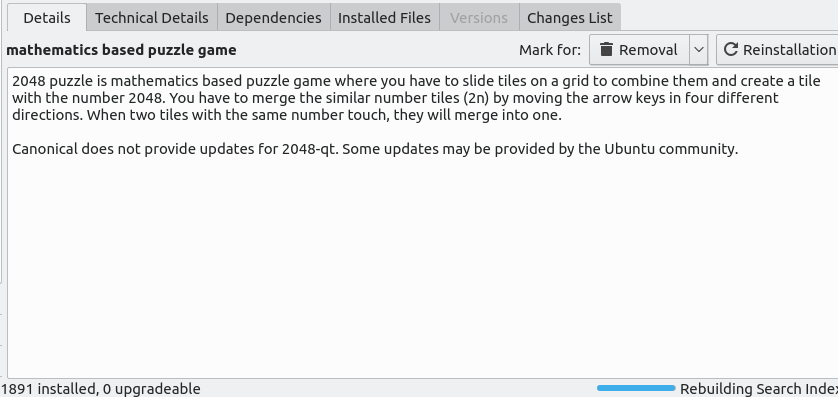Open the Technical Details tab
The height and width of the screenshot is (397, 838).
coord(152,18)
